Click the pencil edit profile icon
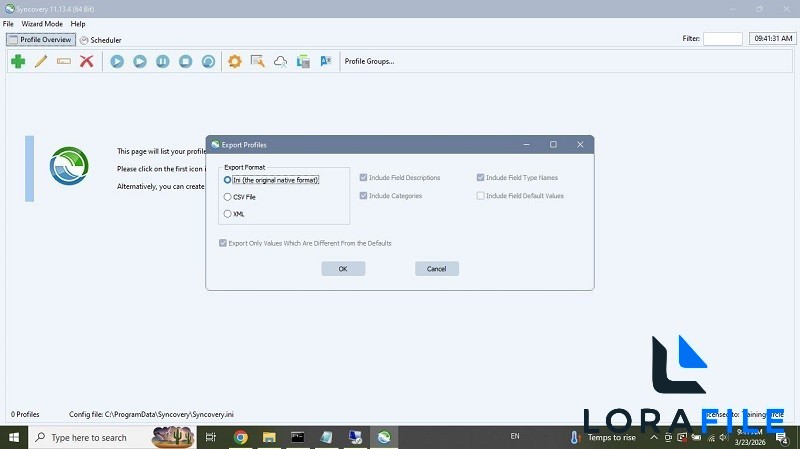The image size is (800, 449). [41, 61]
